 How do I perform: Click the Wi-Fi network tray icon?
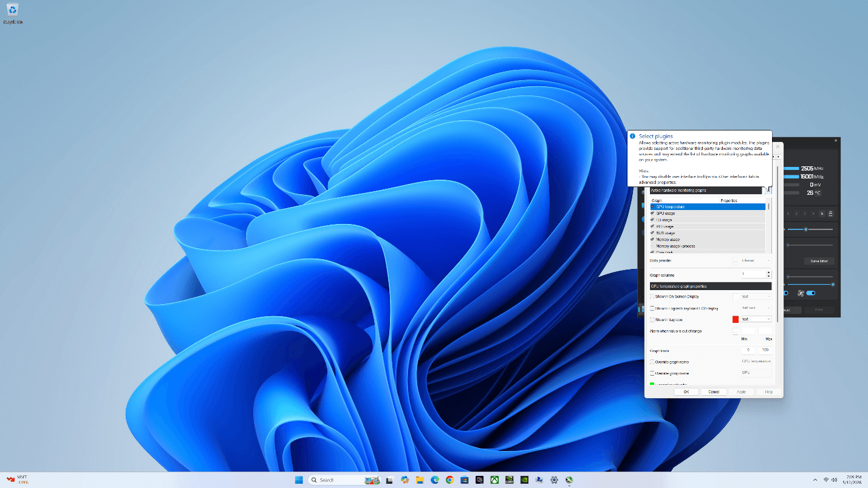tap(826, 480)
